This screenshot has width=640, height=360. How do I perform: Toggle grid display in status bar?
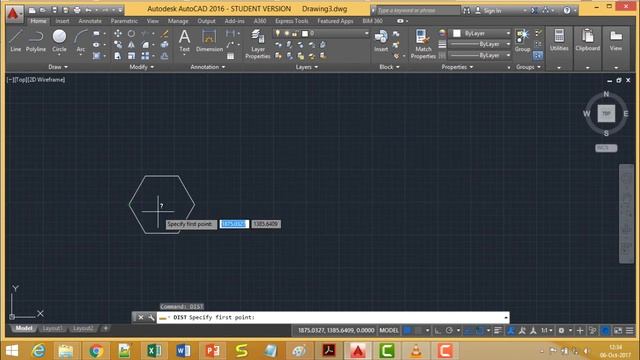pos(407,330)
